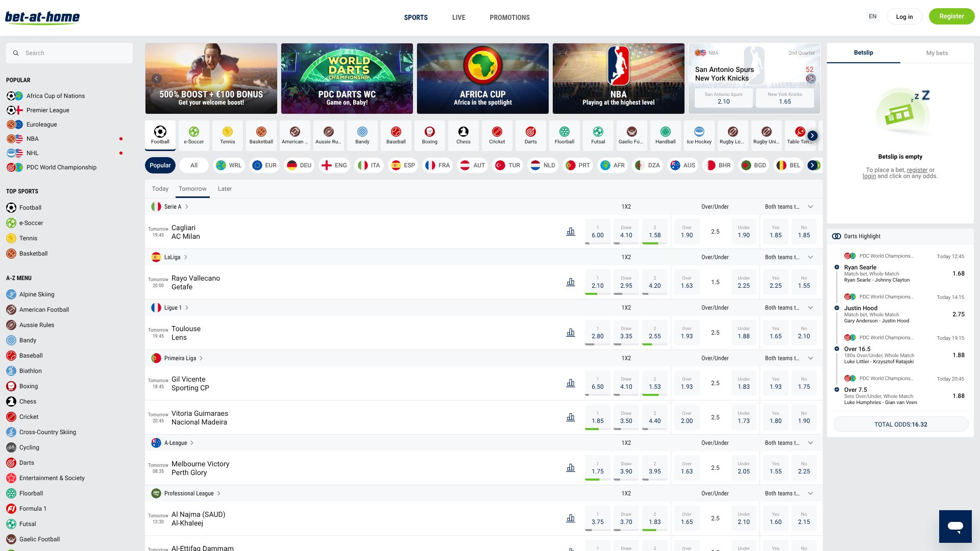Open the EN language selector
Screen dimensions: 980x551
872,16
